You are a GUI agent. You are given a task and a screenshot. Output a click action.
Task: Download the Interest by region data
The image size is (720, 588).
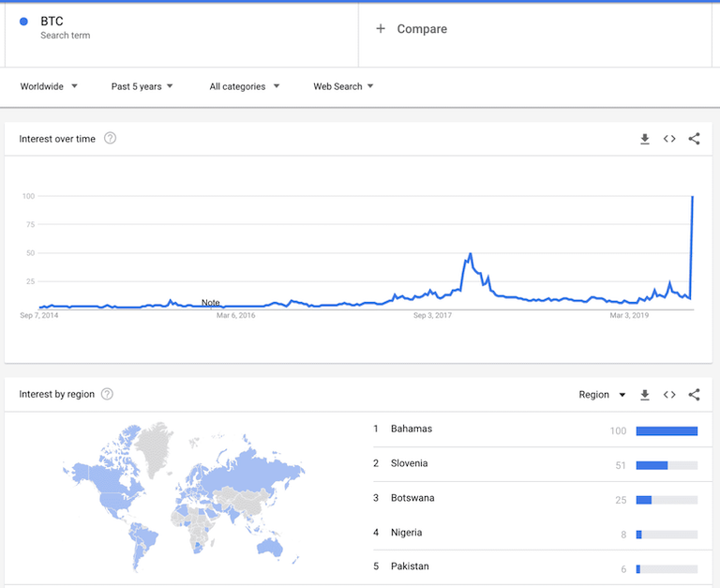coord(645,395)
